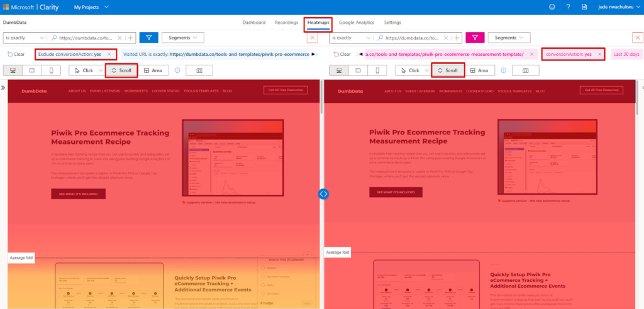644x309 pixels.
Task: Click the left pane URL search field
Action: pos(85,38)
